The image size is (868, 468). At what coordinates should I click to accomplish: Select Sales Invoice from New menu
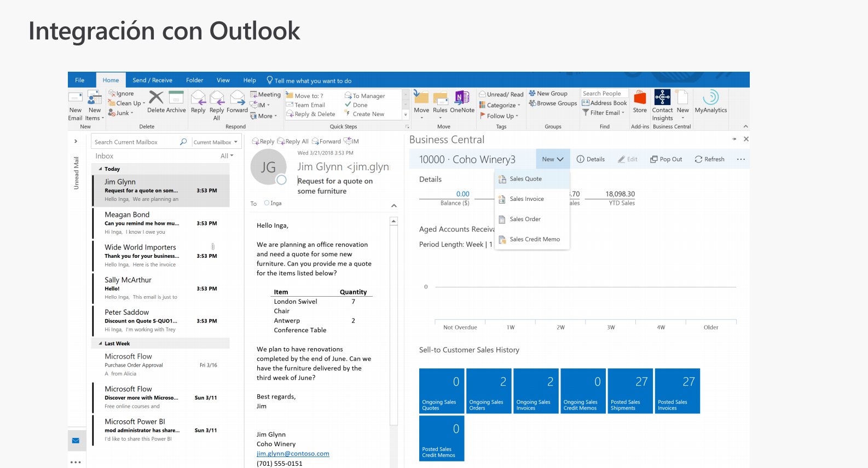533,199
